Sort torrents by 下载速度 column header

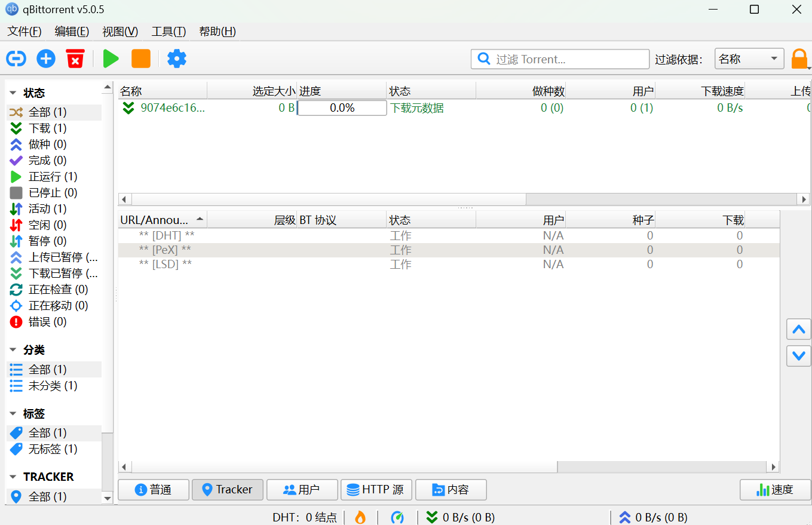point(700,91)
